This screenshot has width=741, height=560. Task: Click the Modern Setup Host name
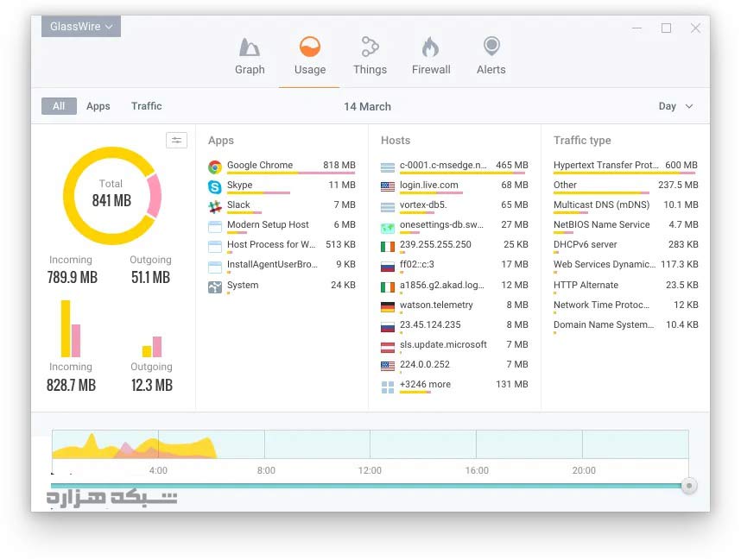click(x=268, y=224)
